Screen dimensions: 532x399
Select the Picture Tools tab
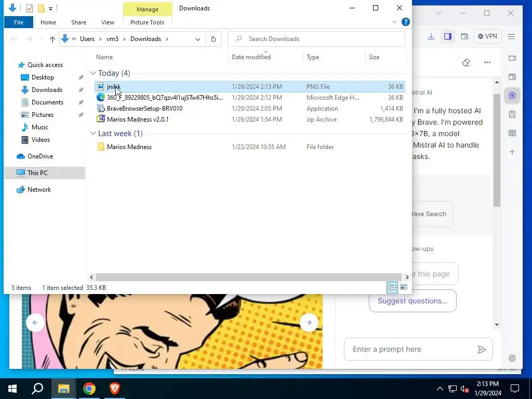coord(147,22)
